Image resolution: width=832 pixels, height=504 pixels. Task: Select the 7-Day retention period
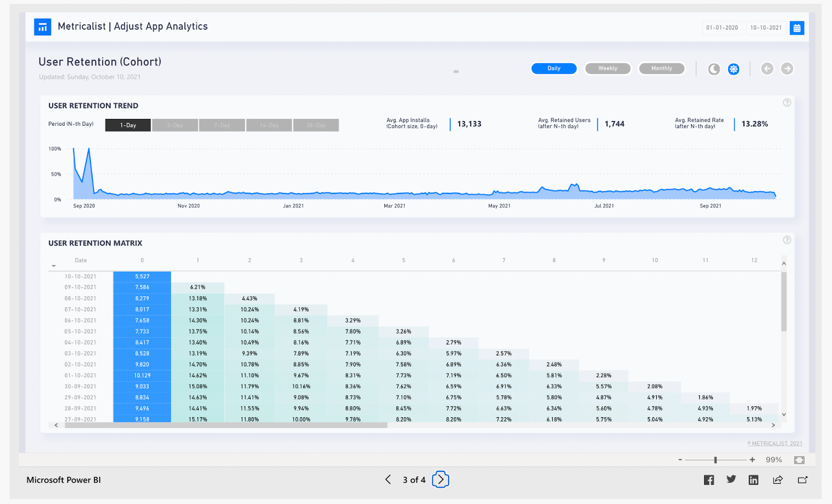pos(222,125)
